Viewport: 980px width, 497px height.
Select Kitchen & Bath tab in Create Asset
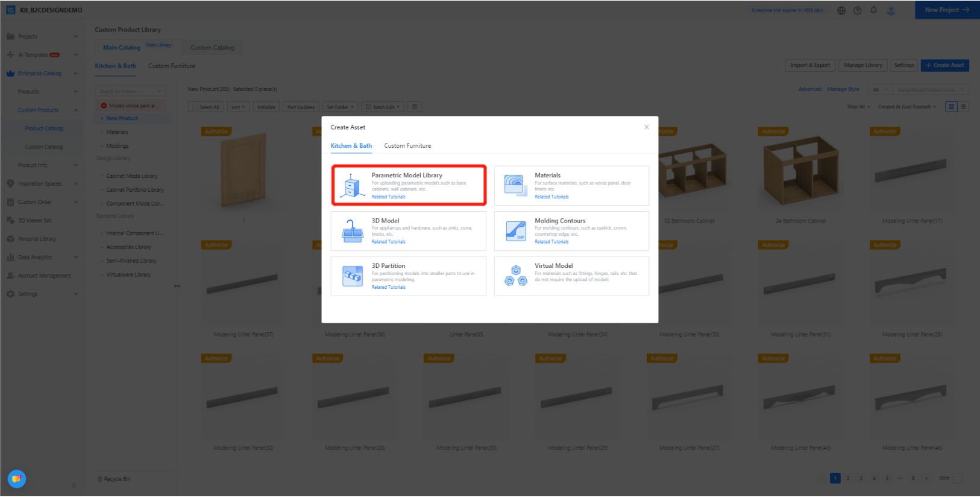[x=351, y=146]
